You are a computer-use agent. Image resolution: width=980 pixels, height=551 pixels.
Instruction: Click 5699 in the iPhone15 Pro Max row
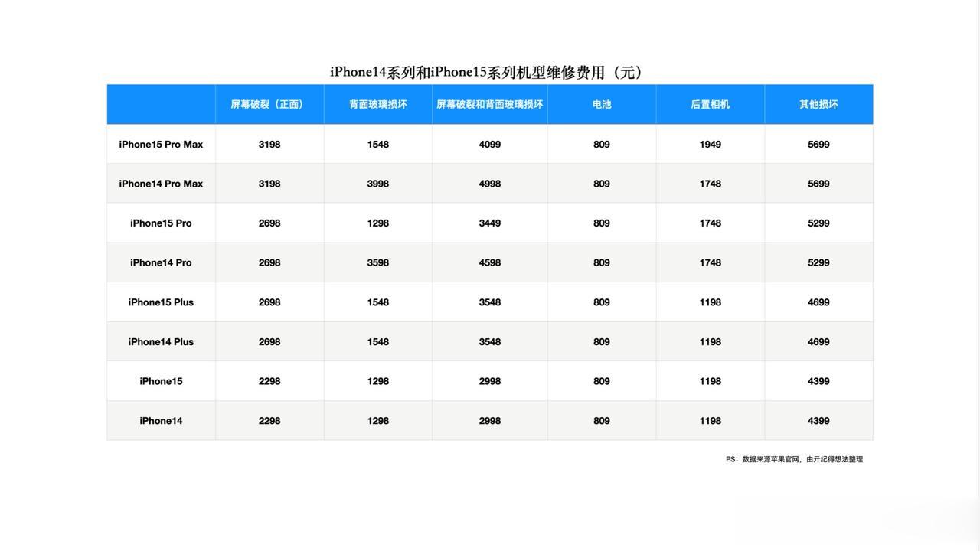(818, 144)
